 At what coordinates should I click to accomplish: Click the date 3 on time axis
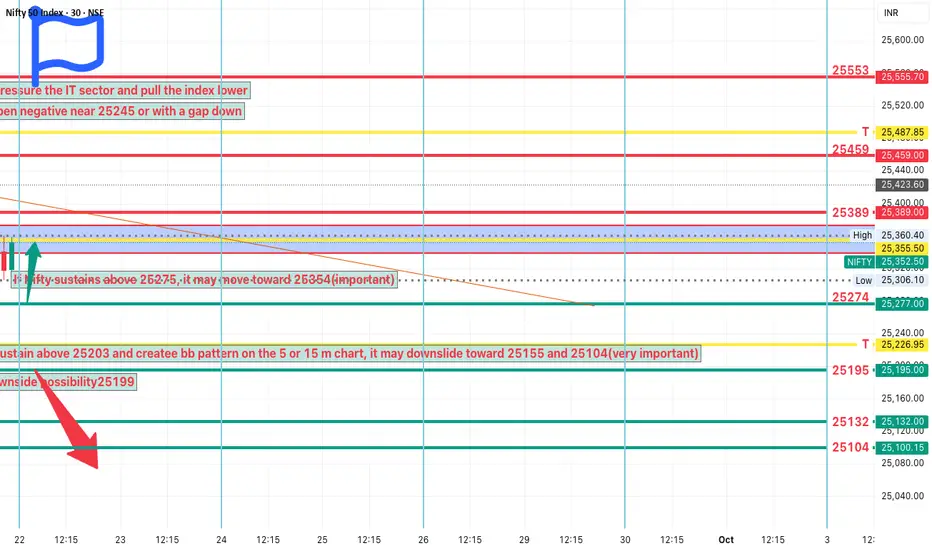[827, 539]
